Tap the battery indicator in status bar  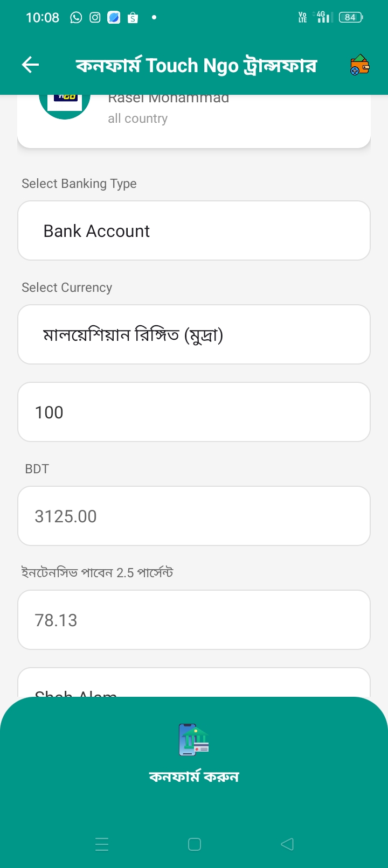(350, 18)
